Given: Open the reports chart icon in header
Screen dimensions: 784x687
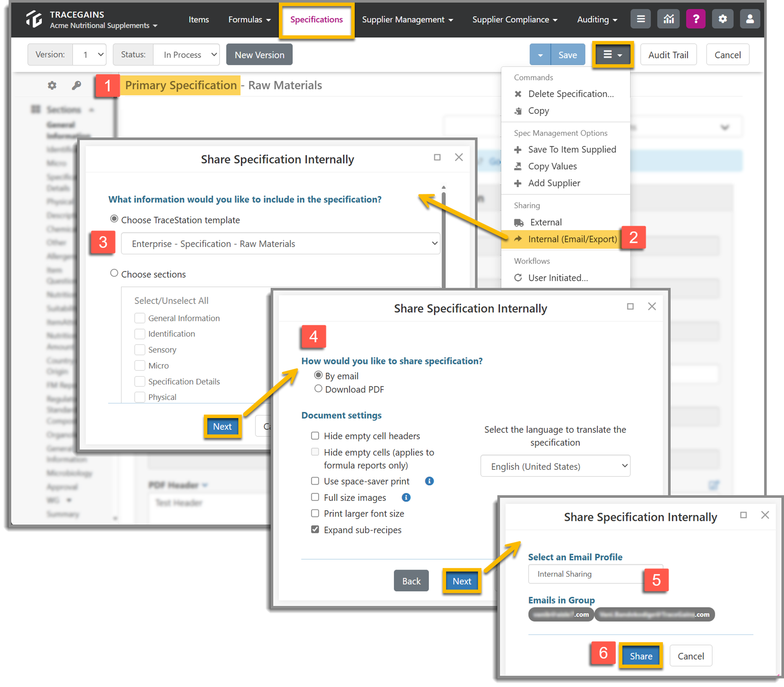Looking at the screenshot, I should (x=669, y=19).
